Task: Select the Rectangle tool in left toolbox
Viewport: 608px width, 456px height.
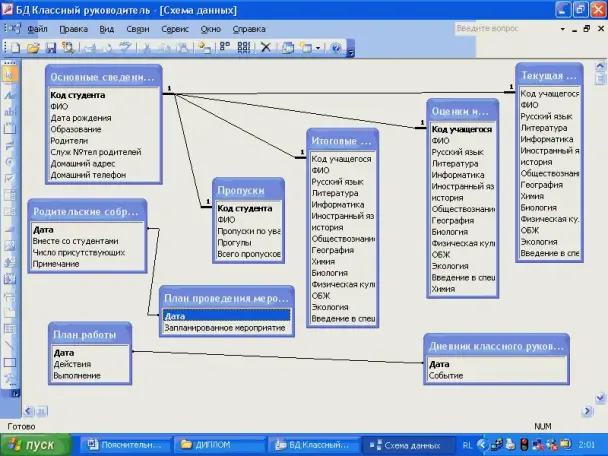Action: coord(9,363)
